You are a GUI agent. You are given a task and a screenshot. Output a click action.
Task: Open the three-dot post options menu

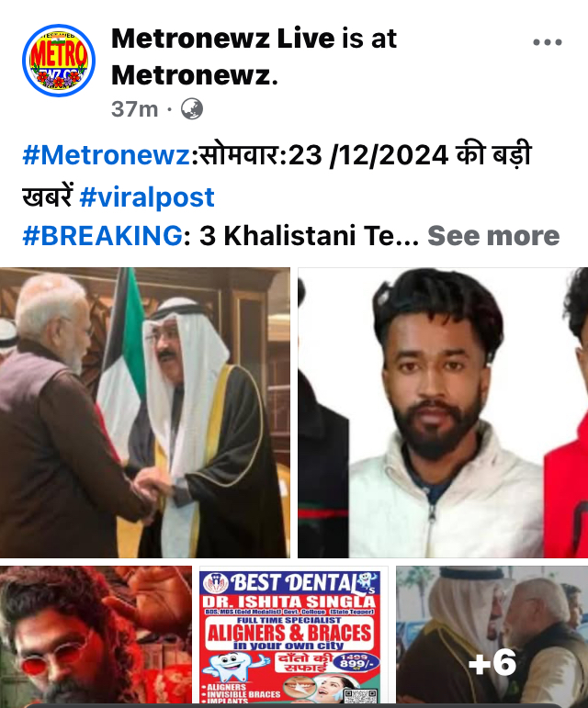(548, 42)
